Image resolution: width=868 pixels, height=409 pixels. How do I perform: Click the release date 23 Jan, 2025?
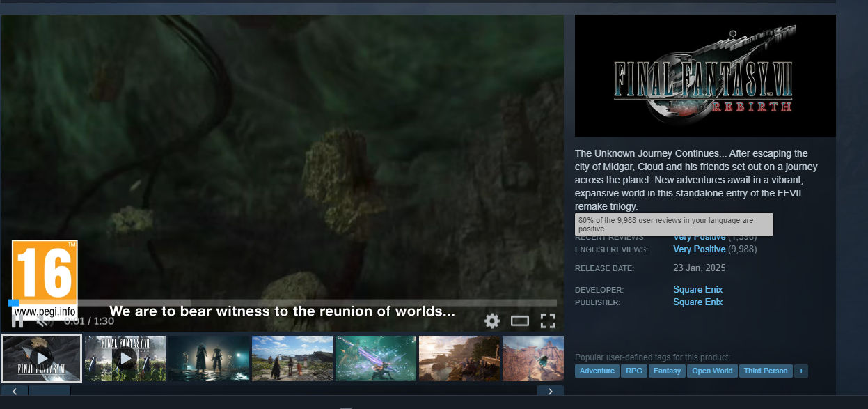coord(699,268)
